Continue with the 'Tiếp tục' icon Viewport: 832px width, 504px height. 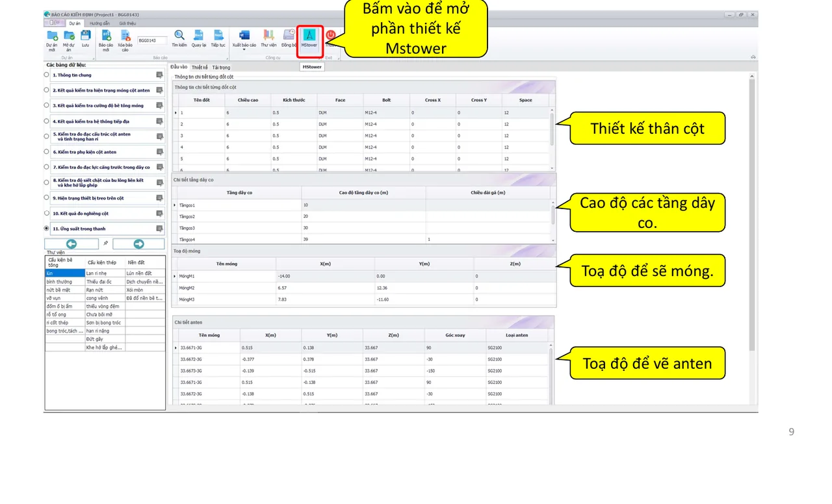click(218, 35)
